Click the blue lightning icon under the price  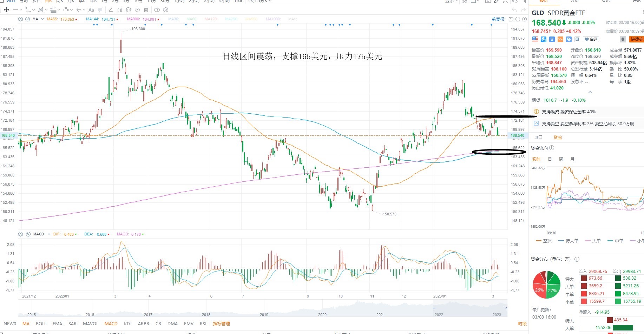544,39
